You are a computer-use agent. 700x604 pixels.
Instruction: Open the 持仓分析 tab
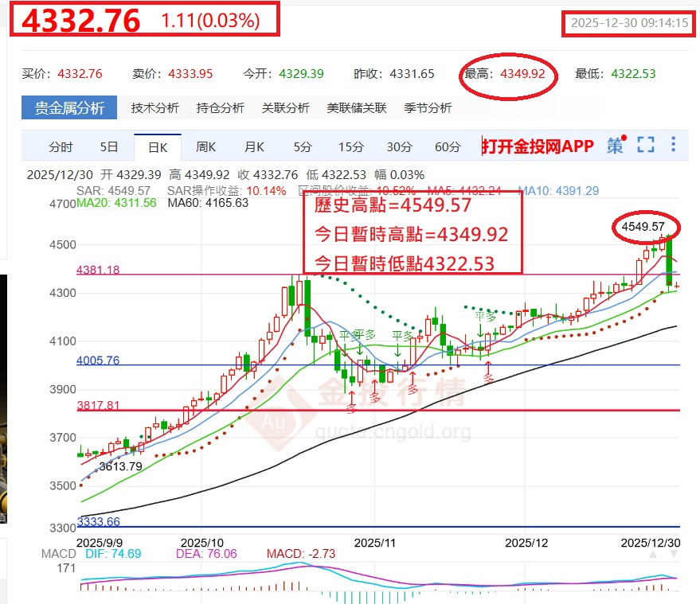220,108
